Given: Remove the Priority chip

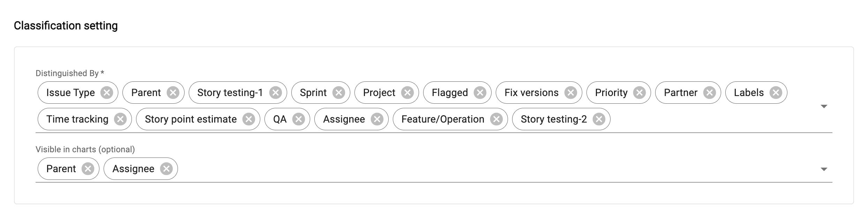Looking at the screenshot, I should click(x=639, y=93).
